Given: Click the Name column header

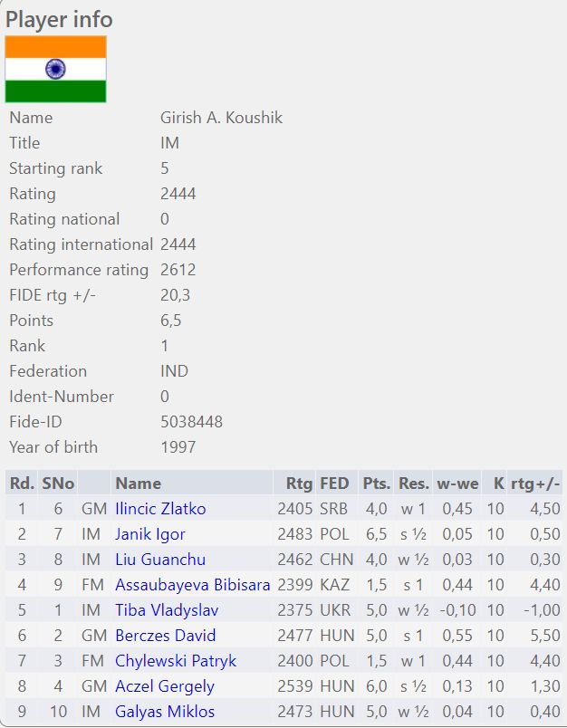Looking at the screenshot, I should (138, 484).
